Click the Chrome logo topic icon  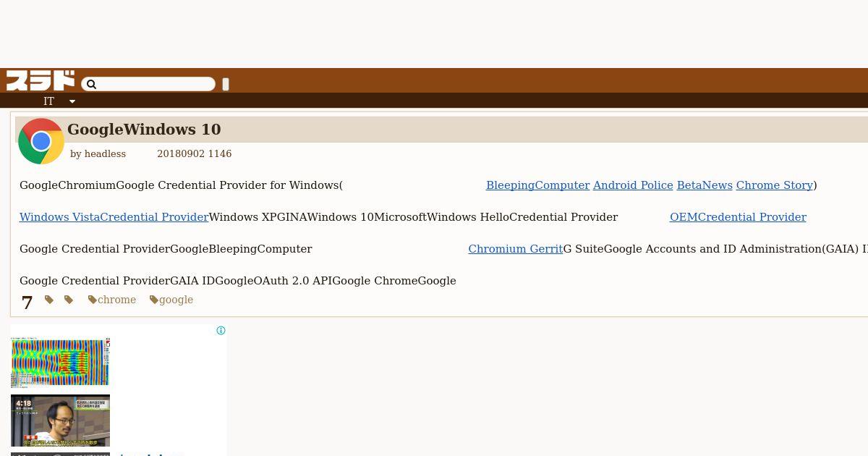pyautogui.click(x=41, y=141)
